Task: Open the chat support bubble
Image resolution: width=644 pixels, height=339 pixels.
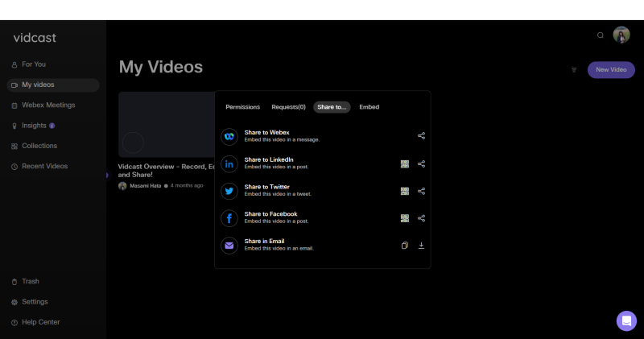Action: click(626, 320)
